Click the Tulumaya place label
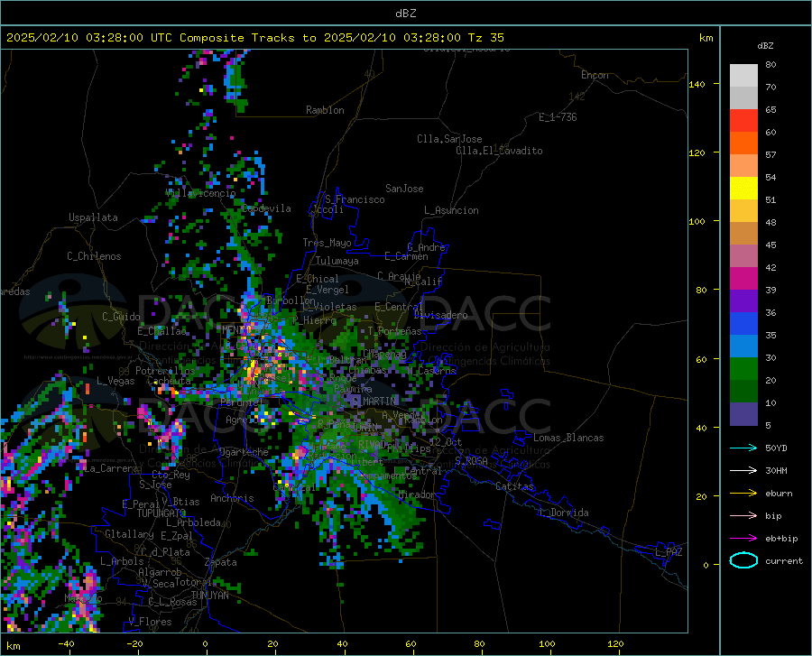Image resolution: width=812 pixels, height=656 pixels. point(337,261)
